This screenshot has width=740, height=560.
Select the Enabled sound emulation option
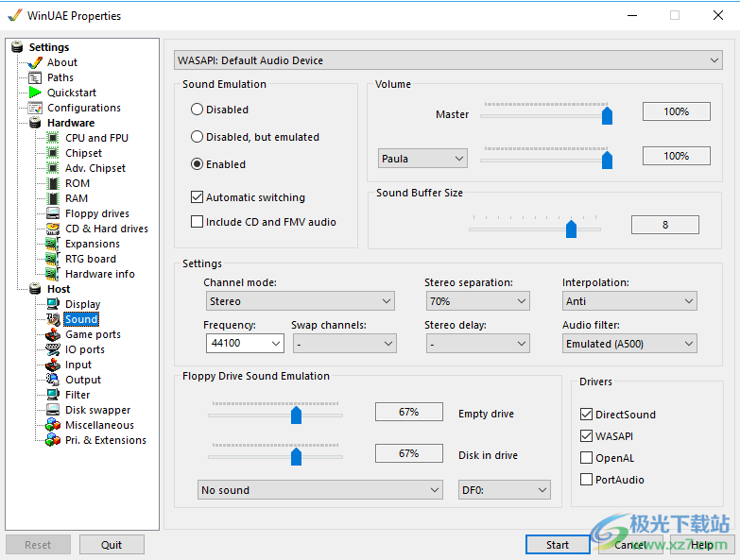[x=197, y=164]
